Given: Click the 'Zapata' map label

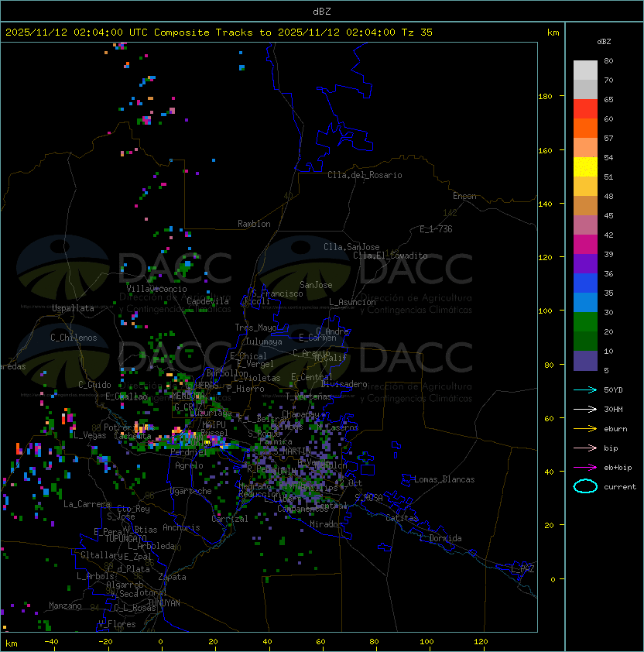Looking at the screenshot, I should tap(172, 577).
